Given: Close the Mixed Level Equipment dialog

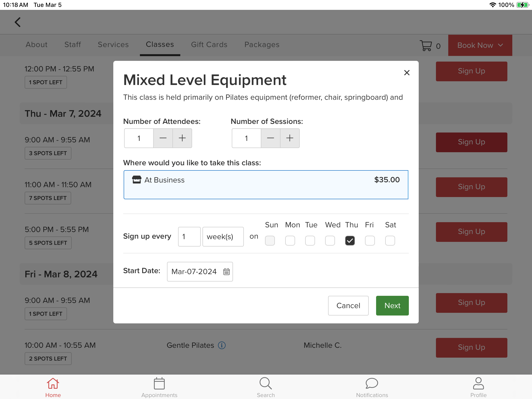Looking at the screenshot, I should pyautogui.click(x=407, y=73).
